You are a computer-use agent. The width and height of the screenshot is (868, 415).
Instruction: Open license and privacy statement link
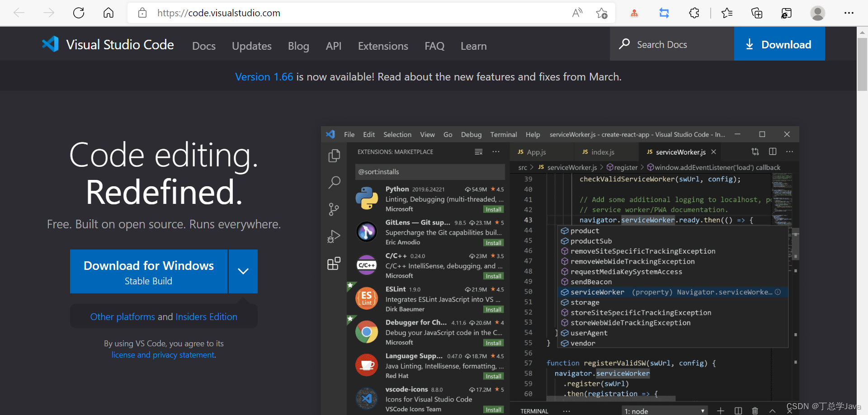pos(163,355)
